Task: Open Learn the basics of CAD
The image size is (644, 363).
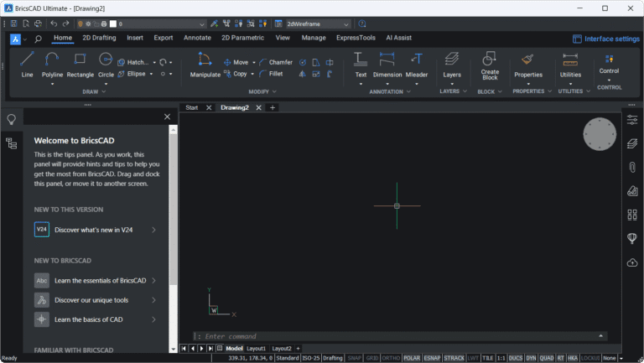Action: tap(96, 319)
